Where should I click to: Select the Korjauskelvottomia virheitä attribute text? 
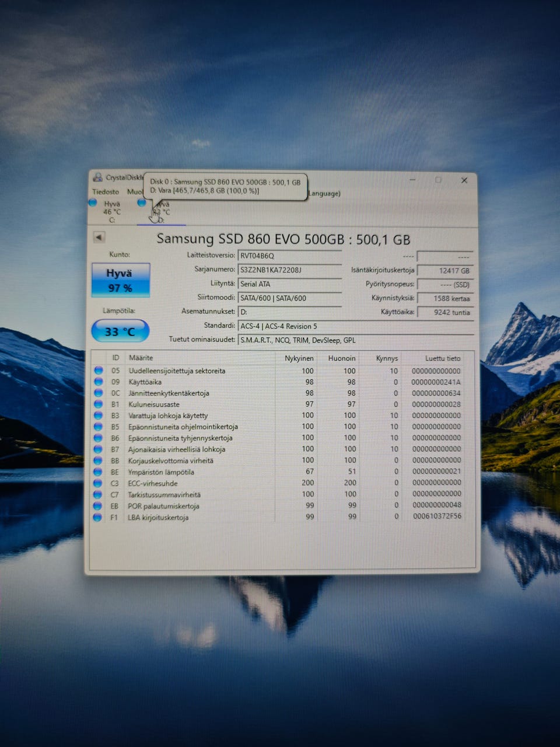pos(171,460)
